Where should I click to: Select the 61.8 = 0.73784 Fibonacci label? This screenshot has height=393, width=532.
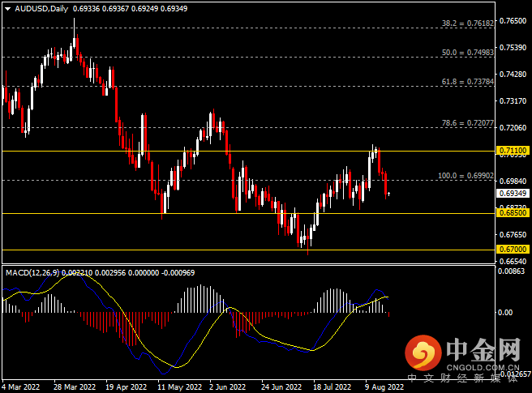coord(468,82)
